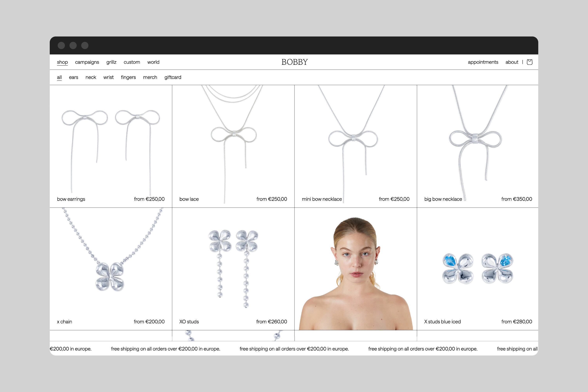Click the 'from €350,00' price

click(x=516, y=199)
